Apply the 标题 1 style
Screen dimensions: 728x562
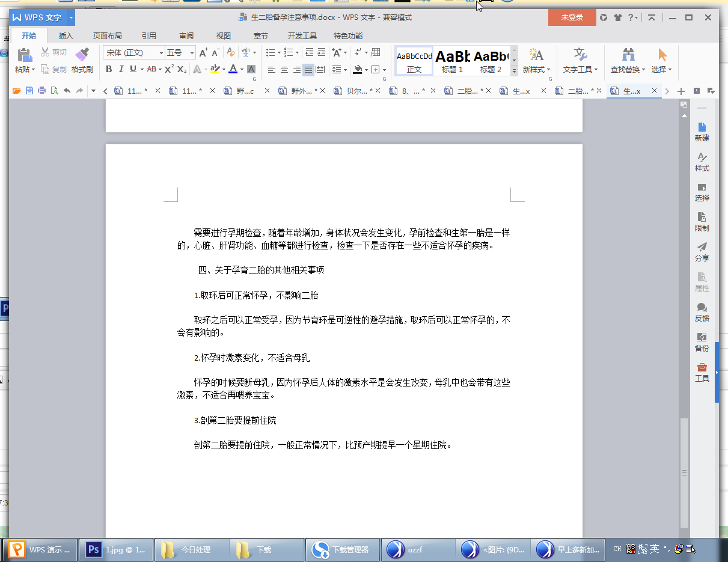click(452, 61)
